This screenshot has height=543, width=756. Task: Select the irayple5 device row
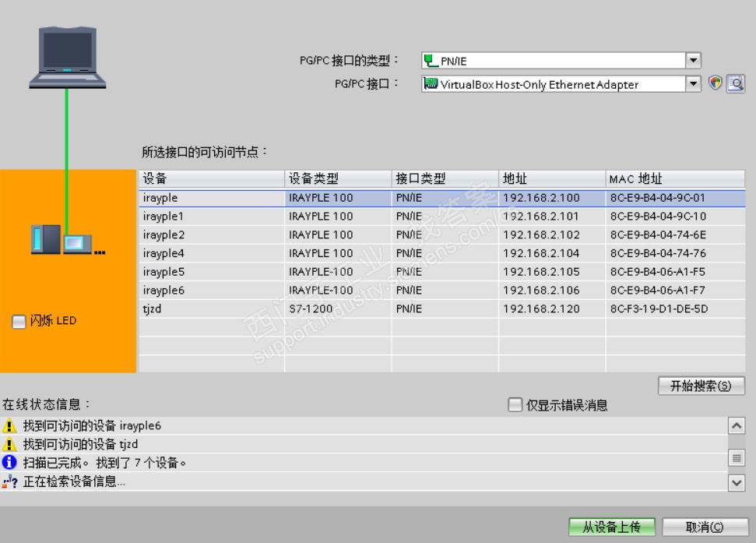(442, 272)
